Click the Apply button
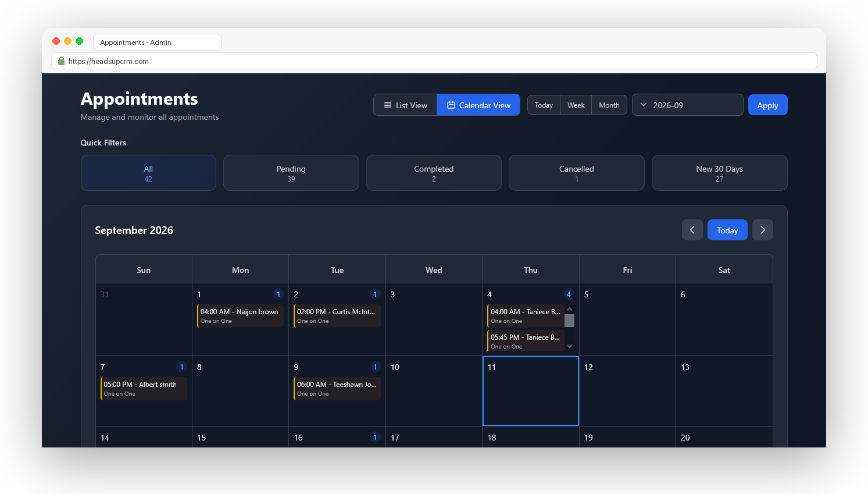Viewport: 868px width, 494px height. (767, 105)
